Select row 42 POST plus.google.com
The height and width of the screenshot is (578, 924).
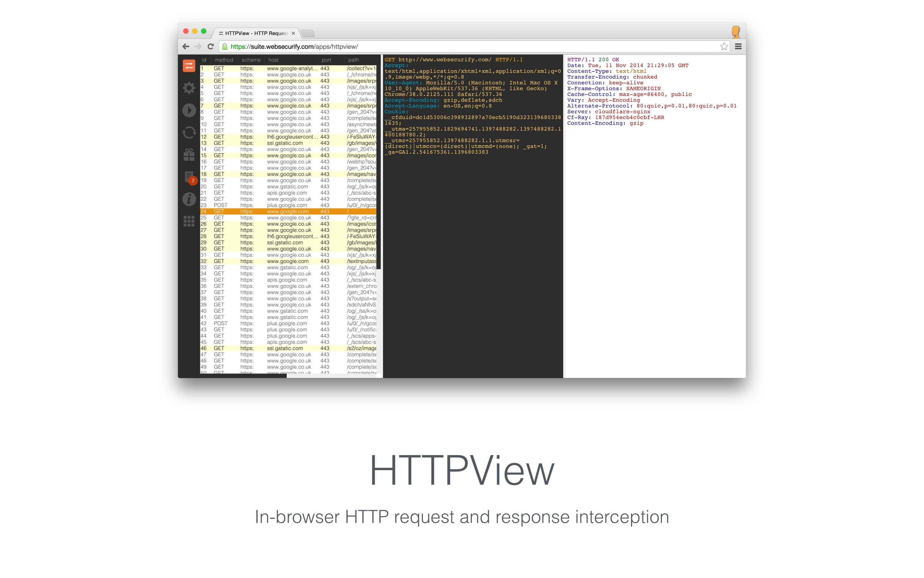(x=288, y=323)
